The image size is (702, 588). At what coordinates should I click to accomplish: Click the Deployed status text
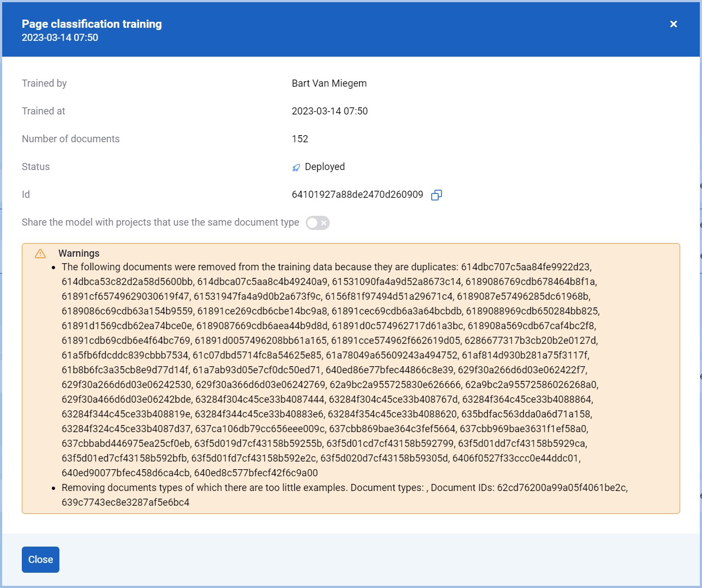pyautogui.click(x=325, y=167)
